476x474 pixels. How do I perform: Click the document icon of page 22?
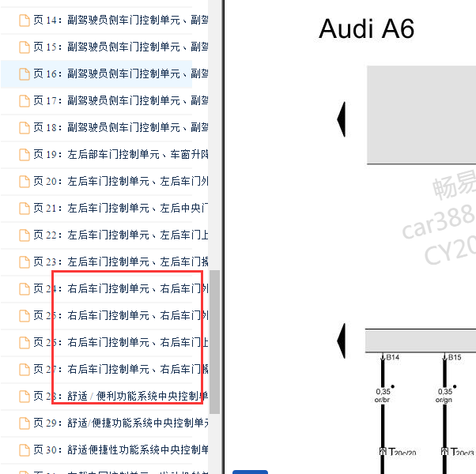(25, 235)
